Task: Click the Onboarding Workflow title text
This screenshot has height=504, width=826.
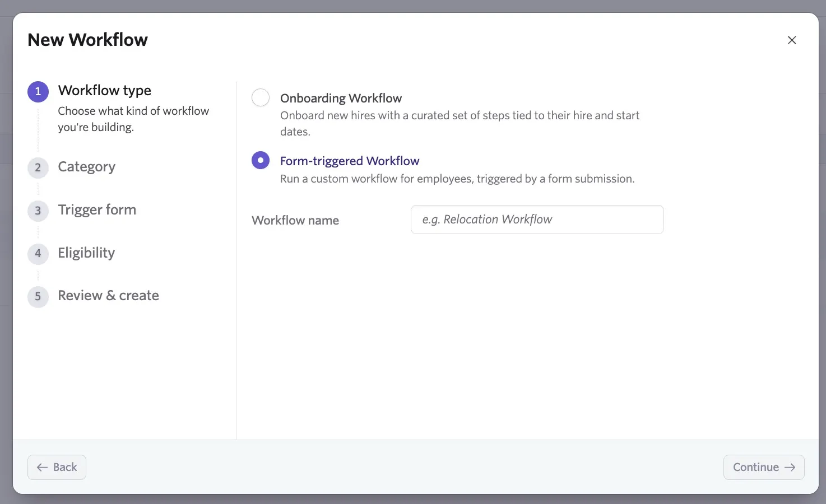Action: point(341,98)
